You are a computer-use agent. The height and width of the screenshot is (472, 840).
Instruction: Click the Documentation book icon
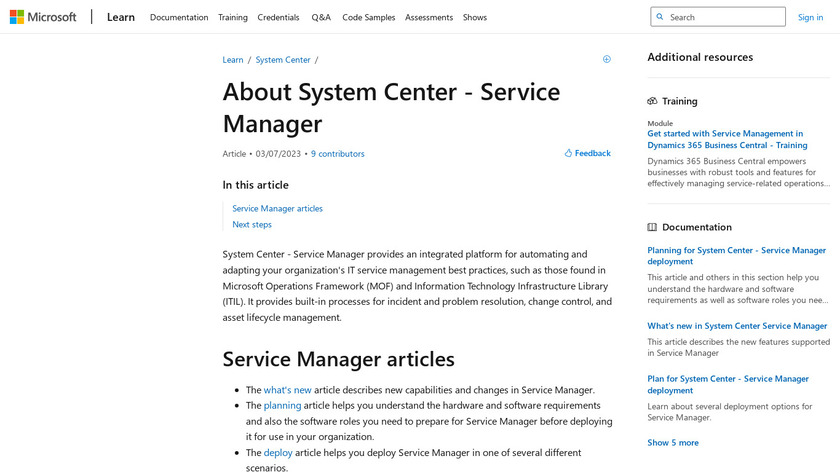click(652, 227)
